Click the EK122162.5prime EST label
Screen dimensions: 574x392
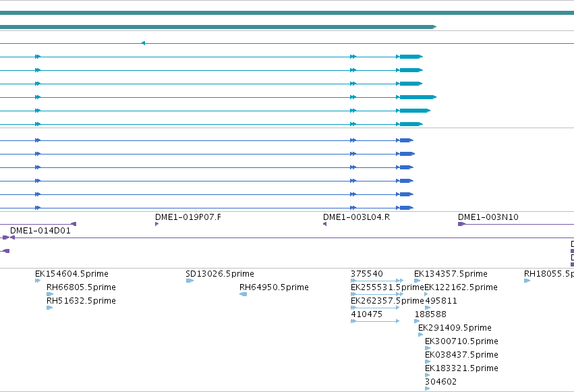[461, 287]
